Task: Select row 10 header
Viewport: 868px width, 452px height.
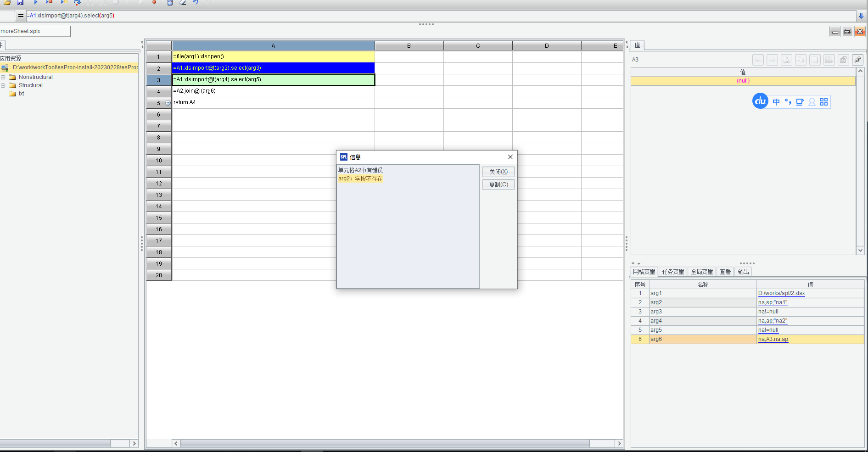Action: (159, 160)
